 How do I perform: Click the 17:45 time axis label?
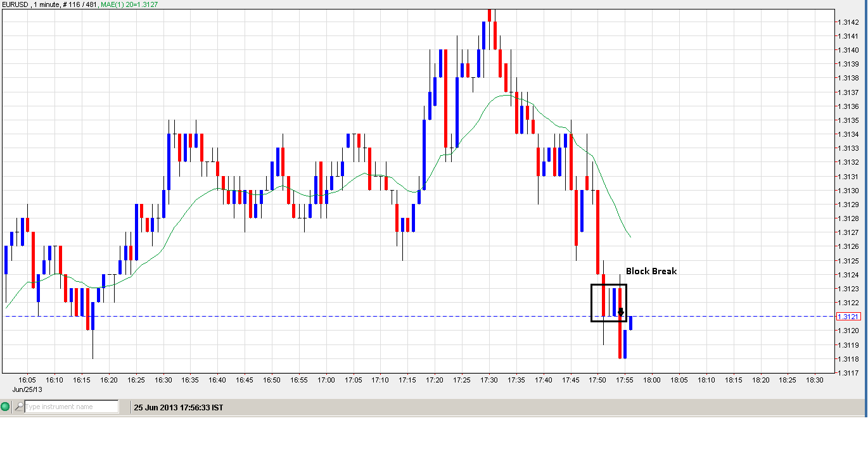(571, 380)
